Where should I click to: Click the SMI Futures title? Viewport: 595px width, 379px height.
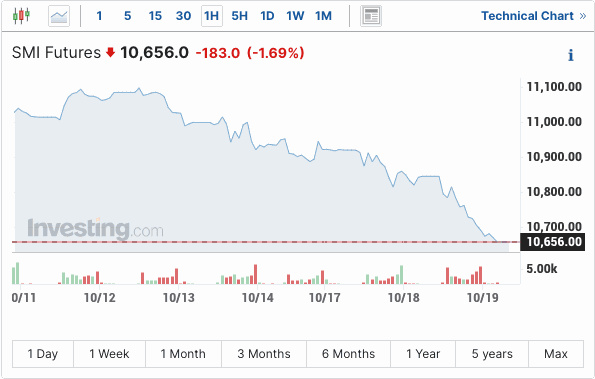point(56,52)
